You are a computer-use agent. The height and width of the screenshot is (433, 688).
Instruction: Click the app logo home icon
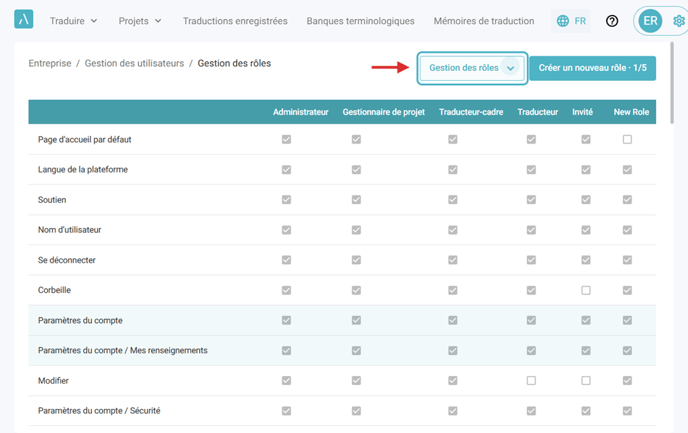pyautogui.click(x=24, y=19)
